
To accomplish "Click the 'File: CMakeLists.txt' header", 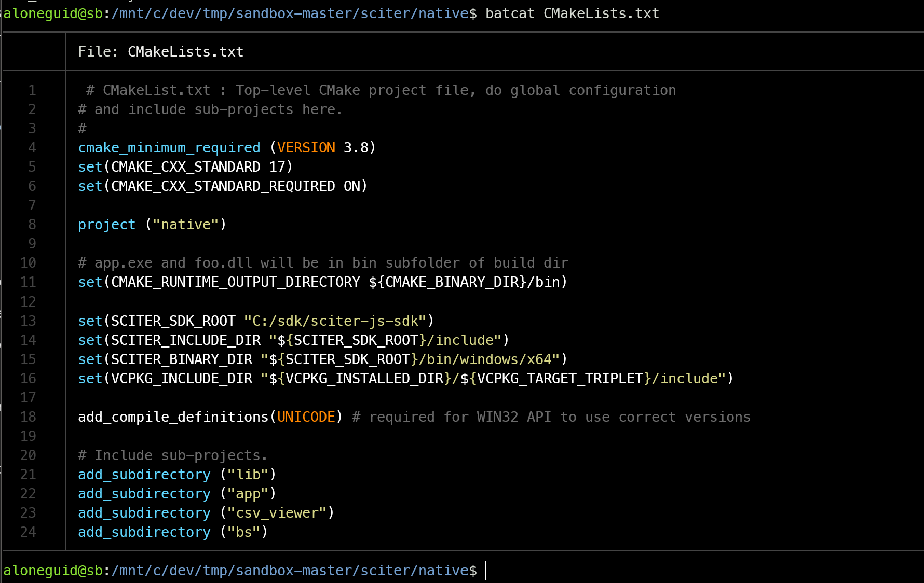I will point(160,52).
